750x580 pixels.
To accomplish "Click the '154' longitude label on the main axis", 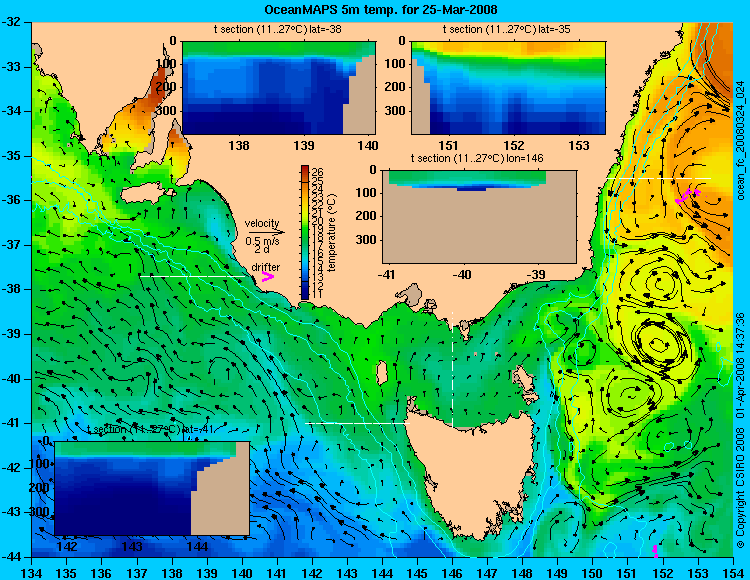I will pos(733,573).
